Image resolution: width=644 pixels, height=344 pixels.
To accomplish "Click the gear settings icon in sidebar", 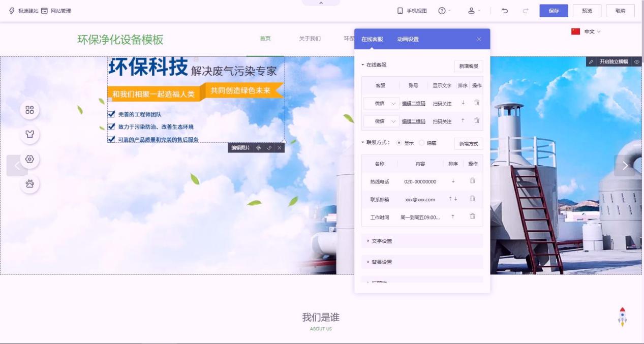I will point(29,159).
